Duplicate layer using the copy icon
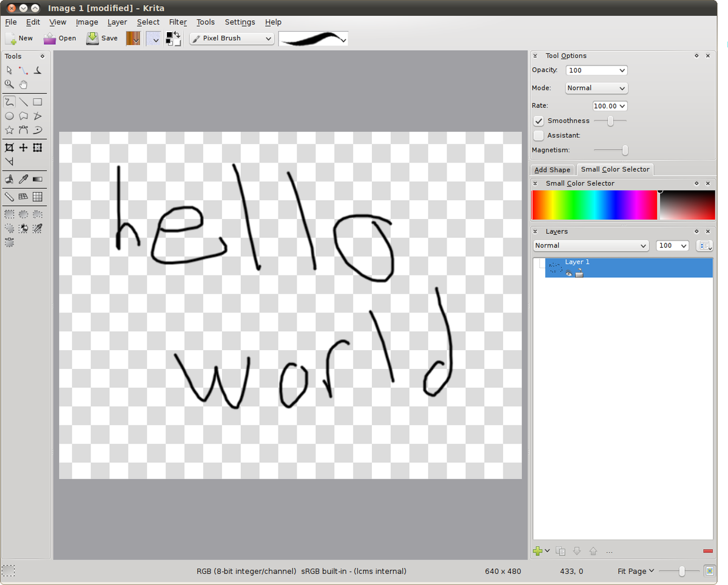 pos(561,551)
